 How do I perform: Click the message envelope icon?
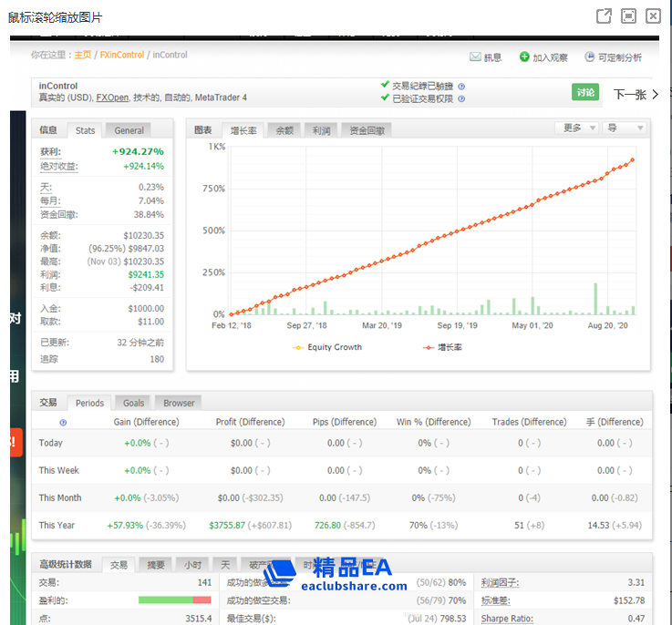(475, 57)
